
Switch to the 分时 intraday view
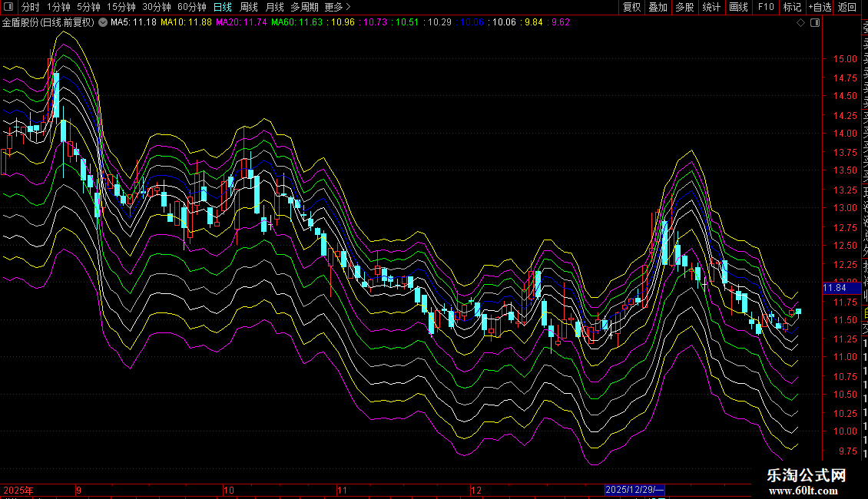[31, 7]
